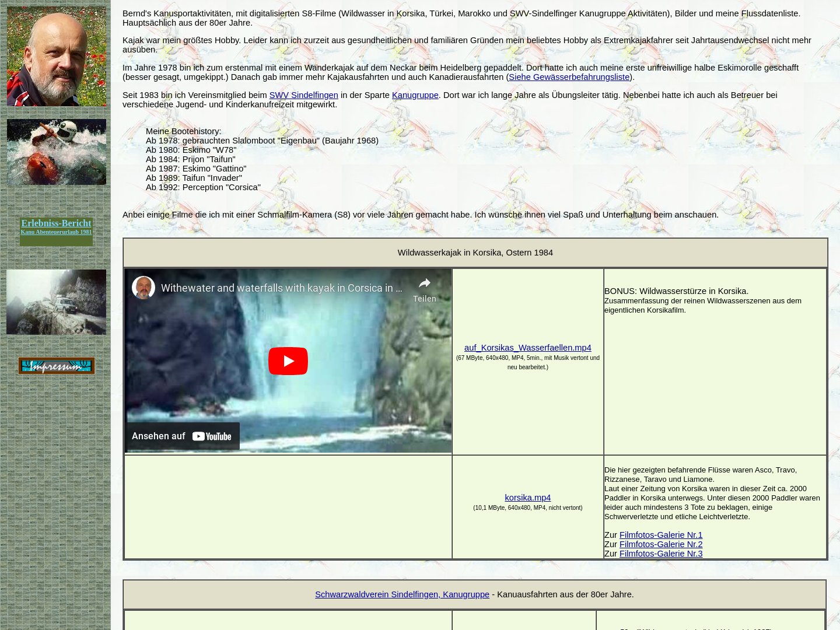Open the Siehe Gewässerbefahrungsliste link
The image size is (840, 630).
click(569, 77)
